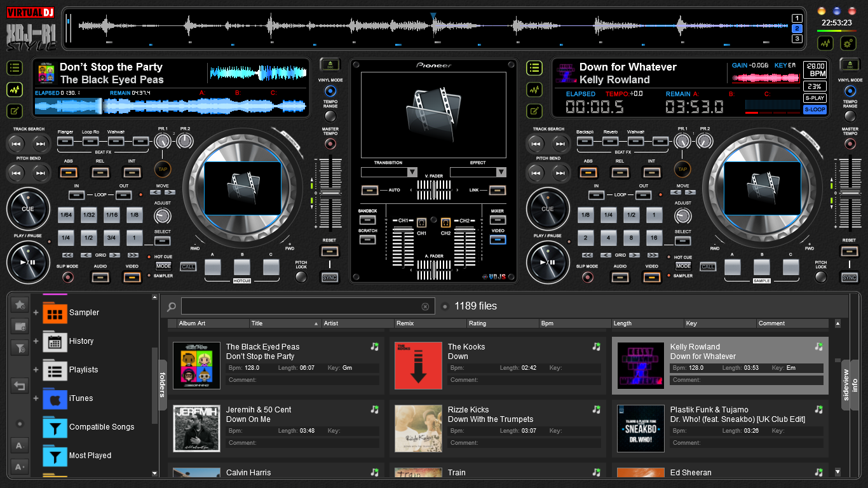Start right deck Play/Pause
868x488 pixels.
[548, 262]
